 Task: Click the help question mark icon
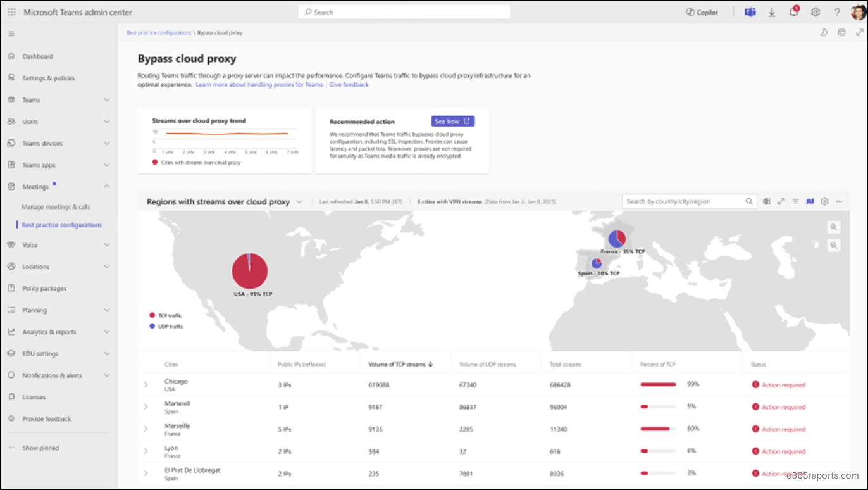click(x=837, y=12)
